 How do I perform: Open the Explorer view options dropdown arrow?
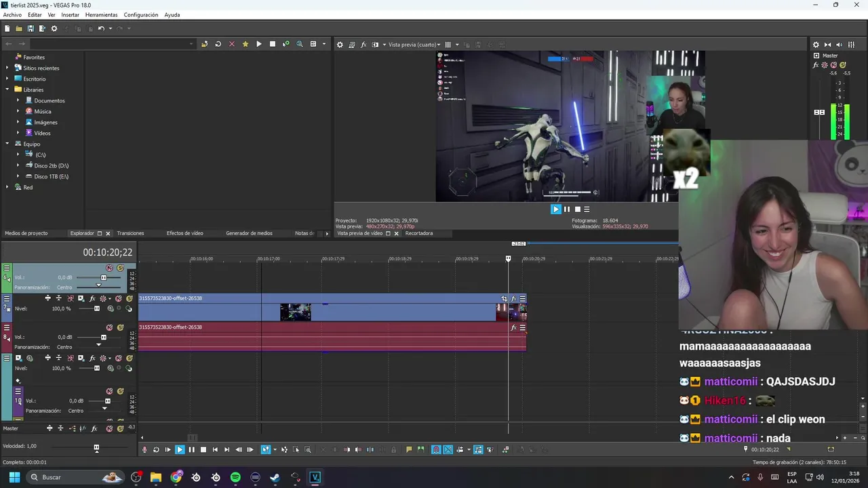323,44
